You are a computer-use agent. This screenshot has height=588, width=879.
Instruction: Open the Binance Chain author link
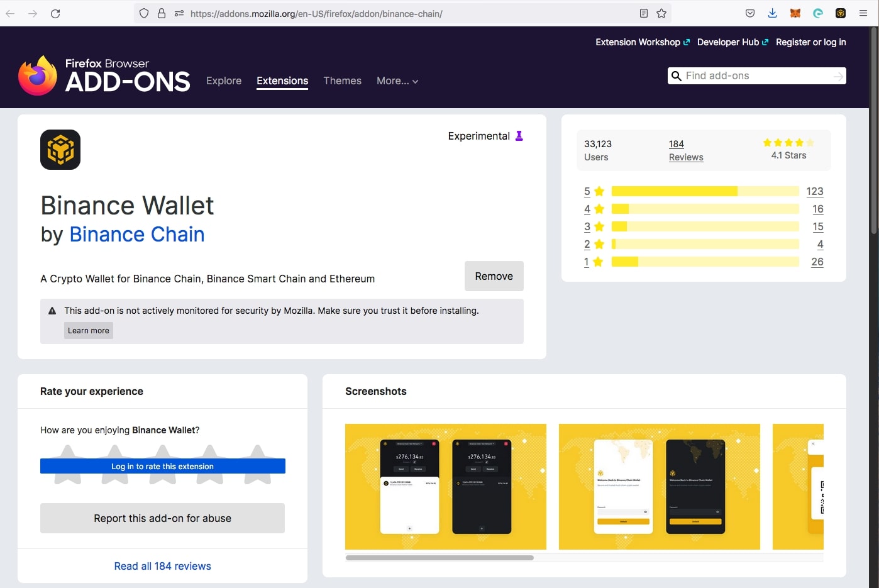pyautogui.click(x=137, y=235)
